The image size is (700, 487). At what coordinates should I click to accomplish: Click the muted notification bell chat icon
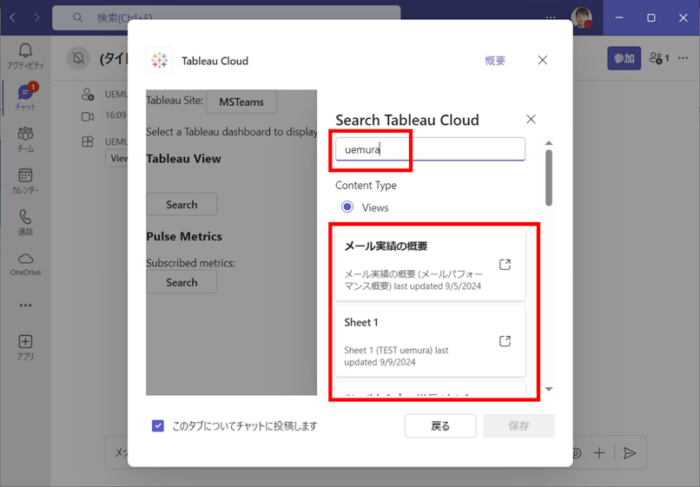pyautogui.click(x=79, y=58)
